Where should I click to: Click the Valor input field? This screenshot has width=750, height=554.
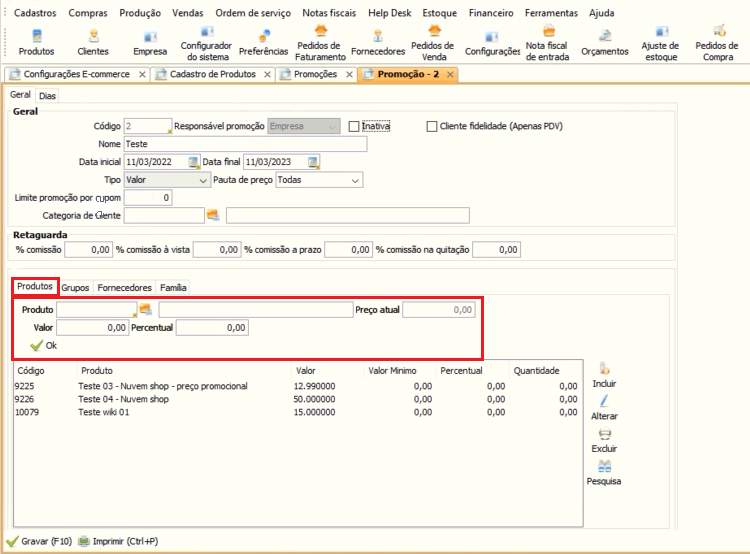[x=93, y=328]
